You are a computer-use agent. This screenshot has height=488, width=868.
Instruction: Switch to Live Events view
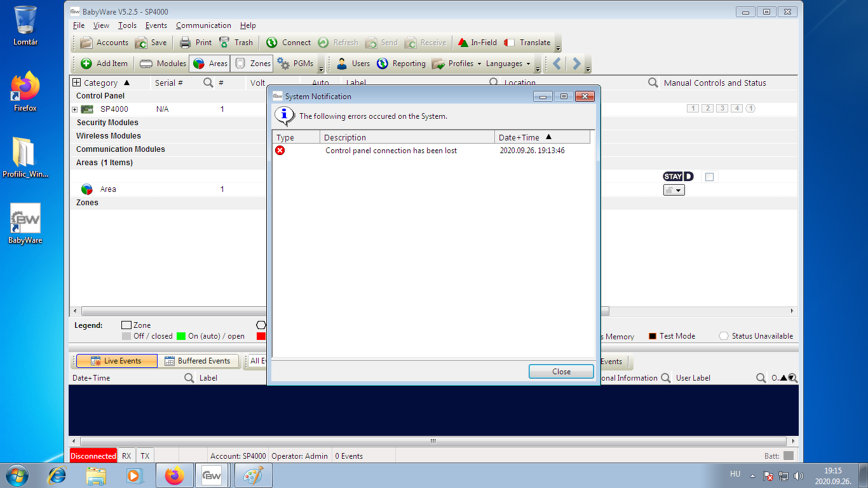coord(117,361)
